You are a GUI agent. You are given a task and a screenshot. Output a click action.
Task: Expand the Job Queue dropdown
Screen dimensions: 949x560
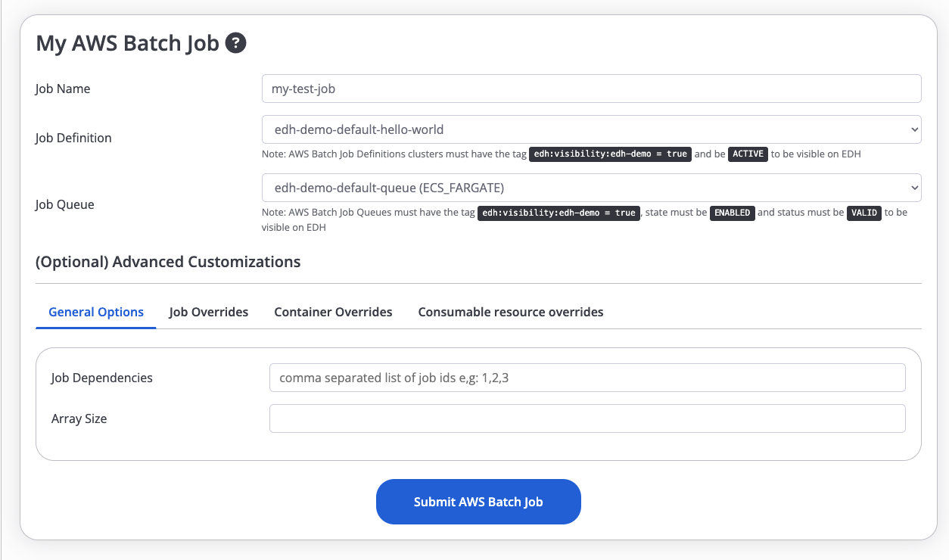click(591, 188)
